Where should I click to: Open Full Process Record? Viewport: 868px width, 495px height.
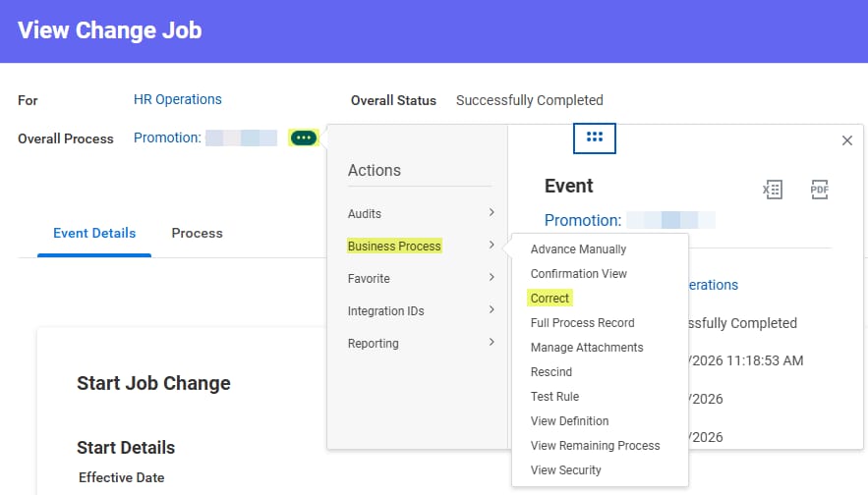point(582,322)
